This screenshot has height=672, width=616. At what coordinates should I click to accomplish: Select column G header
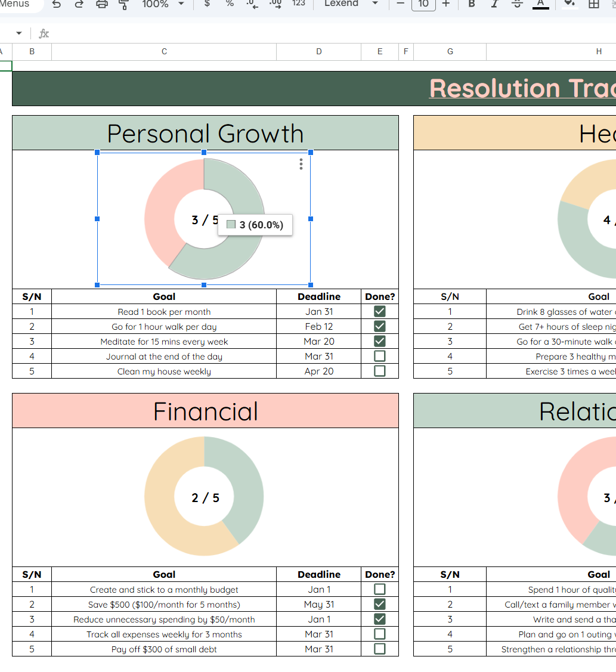click(x=450, y=51)
